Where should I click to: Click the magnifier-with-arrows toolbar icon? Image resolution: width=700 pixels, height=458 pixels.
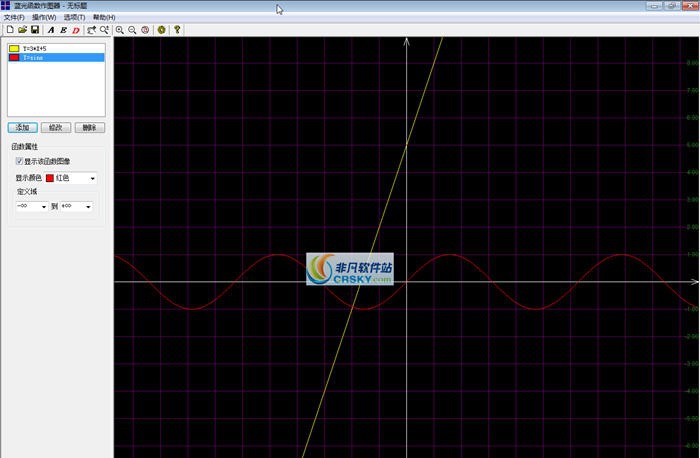tap(104, 30)
